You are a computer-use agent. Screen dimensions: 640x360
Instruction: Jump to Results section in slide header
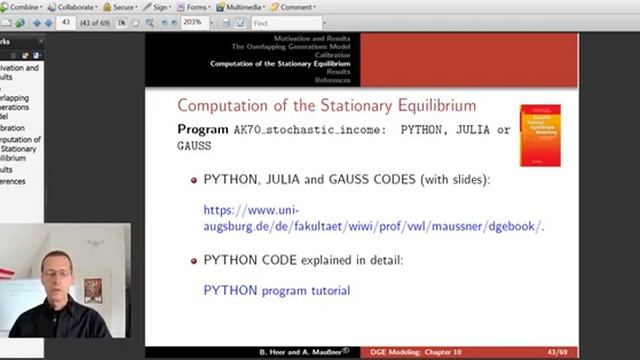338,72
